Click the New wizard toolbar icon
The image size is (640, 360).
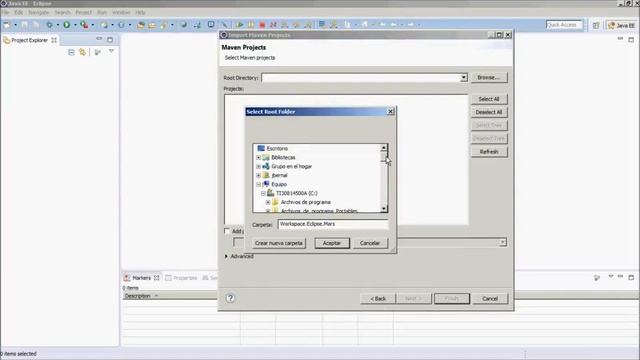coord(7,25)
